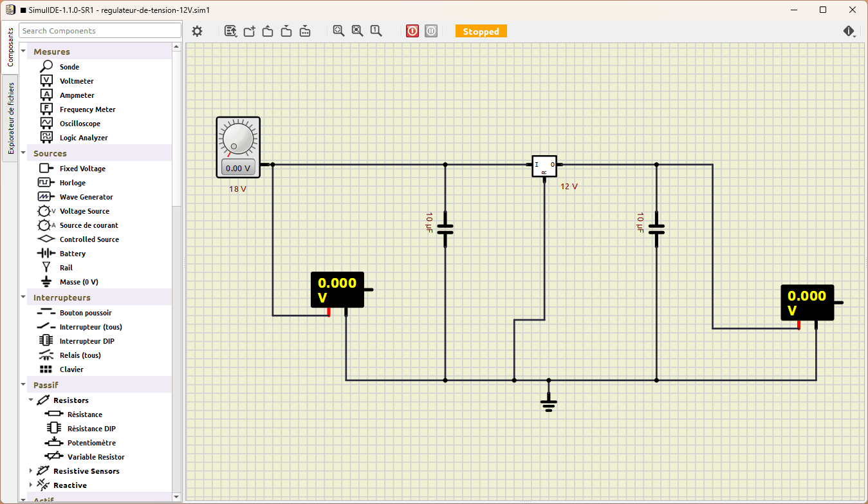The width and height of the screenshot is (868, 504).
Task: Click the Stopped status indicator
Action: point(481,31)
